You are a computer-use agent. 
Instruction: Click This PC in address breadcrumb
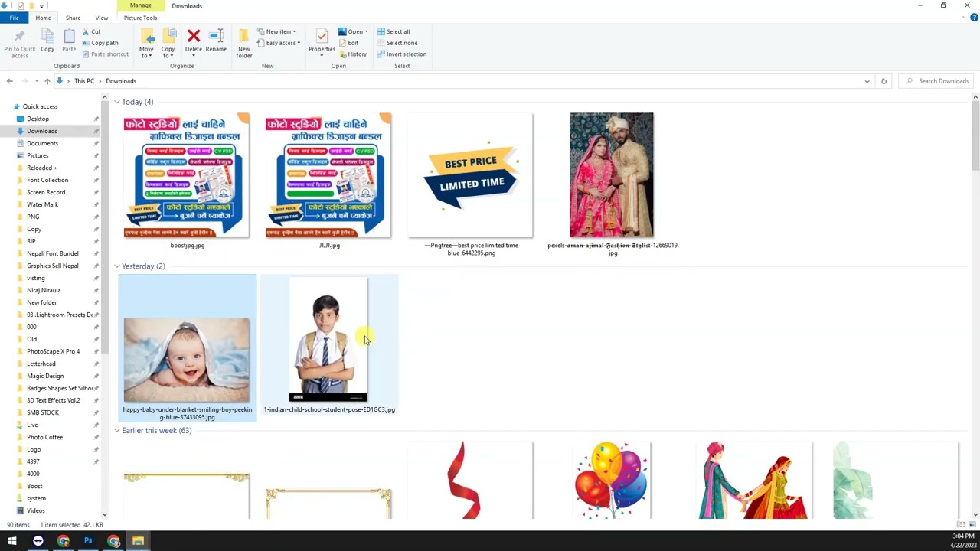pos(84,81)
